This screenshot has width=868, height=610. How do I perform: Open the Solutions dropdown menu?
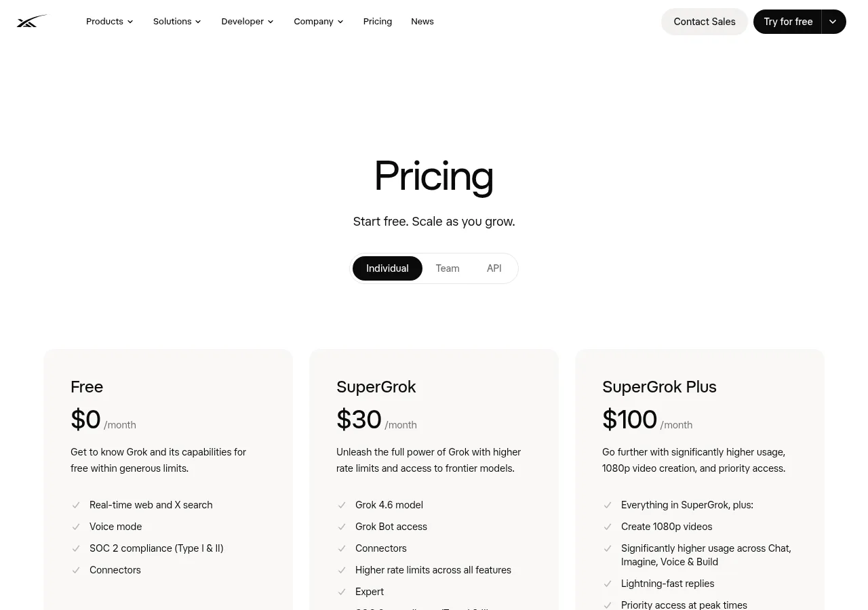(177, 22)
